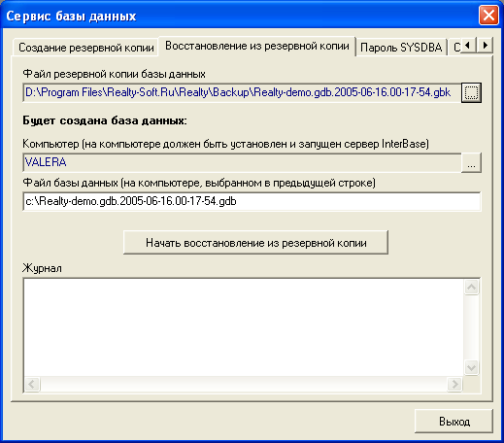
Task: Start restore with Начать восстановление button
Action: 255,243
